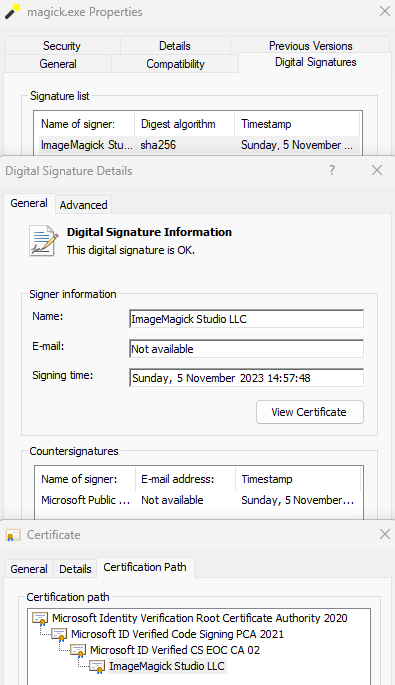Click the Countersignatures 'Name of signer:' column header
This screenshot has width=395, height=685.
pos(85,479)
